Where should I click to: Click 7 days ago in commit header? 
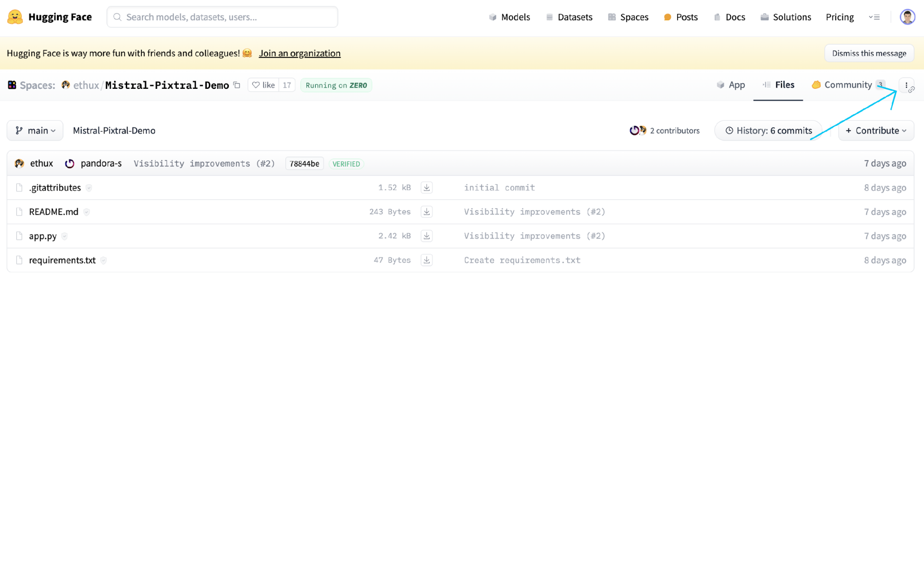coord(885,163)
